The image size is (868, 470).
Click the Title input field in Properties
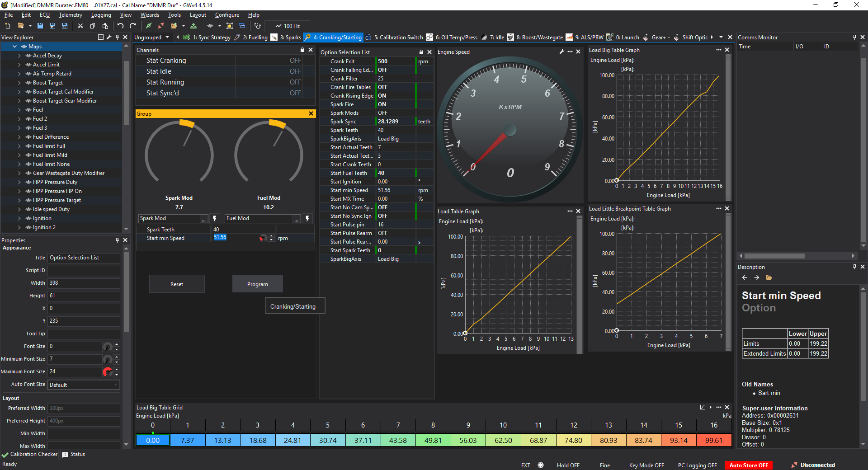pos(84,258)
